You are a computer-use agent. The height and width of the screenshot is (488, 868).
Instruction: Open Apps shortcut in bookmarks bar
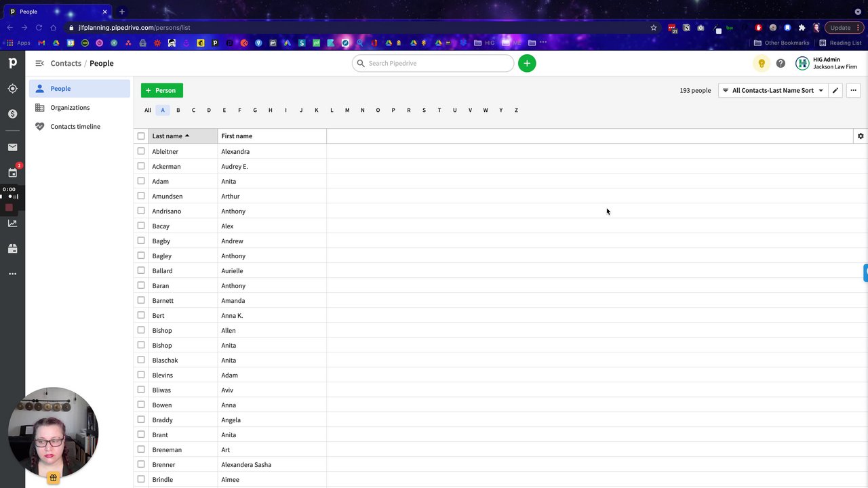[19, 43]
